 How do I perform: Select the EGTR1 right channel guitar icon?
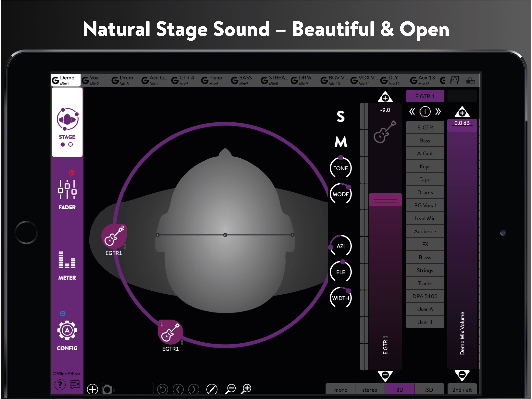(114, 236)
